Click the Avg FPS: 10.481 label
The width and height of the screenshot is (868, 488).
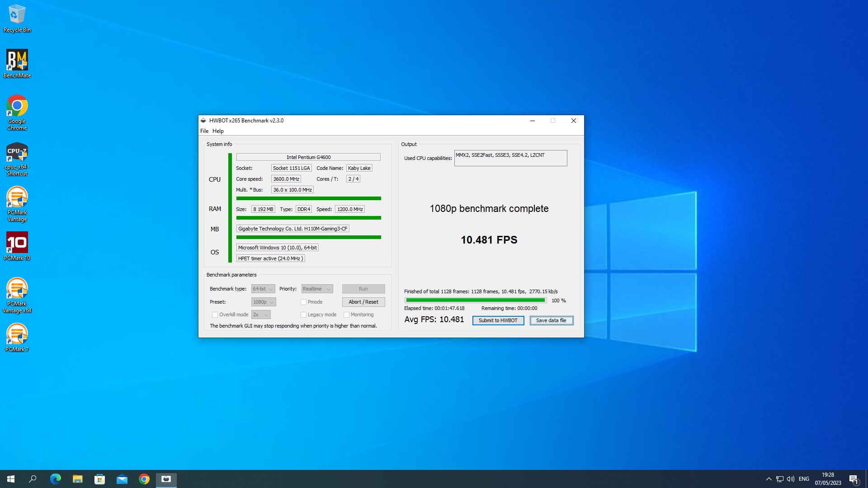(x=434, y=319)
